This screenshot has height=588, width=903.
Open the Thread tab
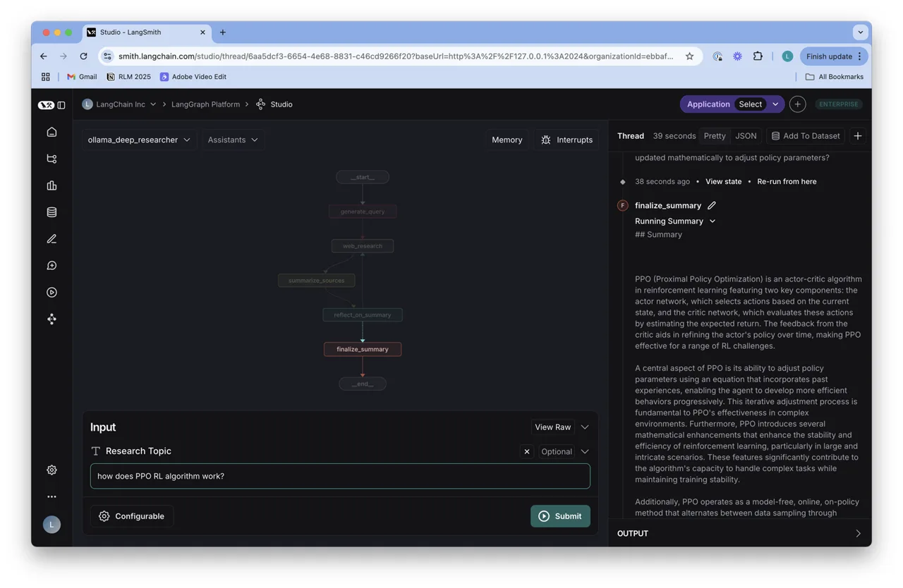pos(631,136)
